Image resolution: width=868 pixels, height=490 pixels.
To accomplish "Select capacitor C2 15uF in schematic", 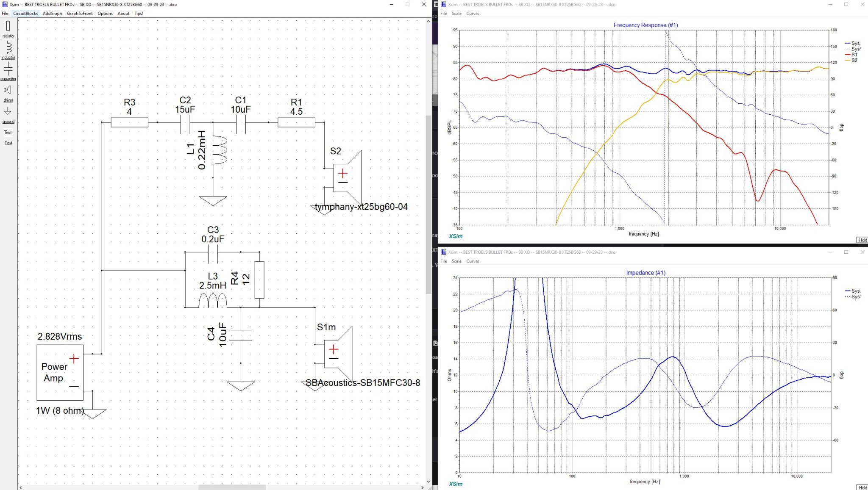I will [185, 122].
